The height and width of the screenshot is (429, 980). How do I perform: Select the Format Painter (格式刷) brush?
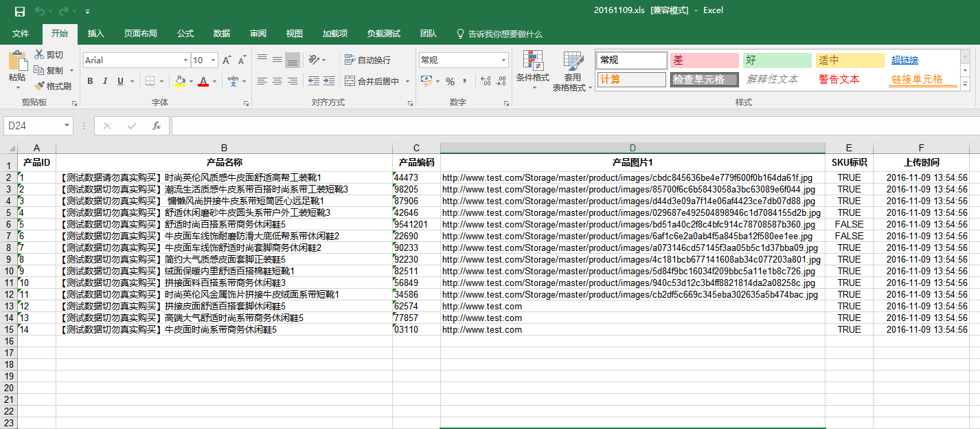(39, 86)
